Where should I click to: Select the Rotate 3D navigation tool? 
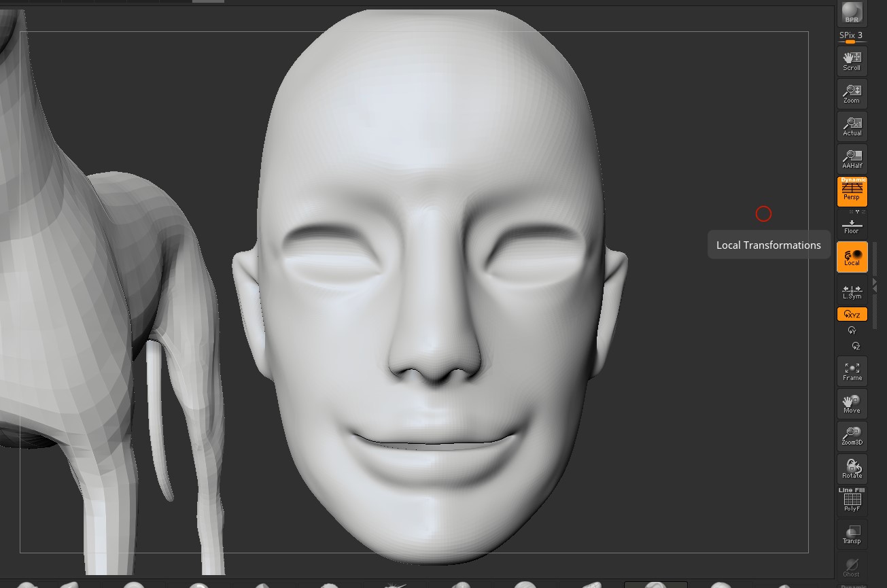pos(852,469)
